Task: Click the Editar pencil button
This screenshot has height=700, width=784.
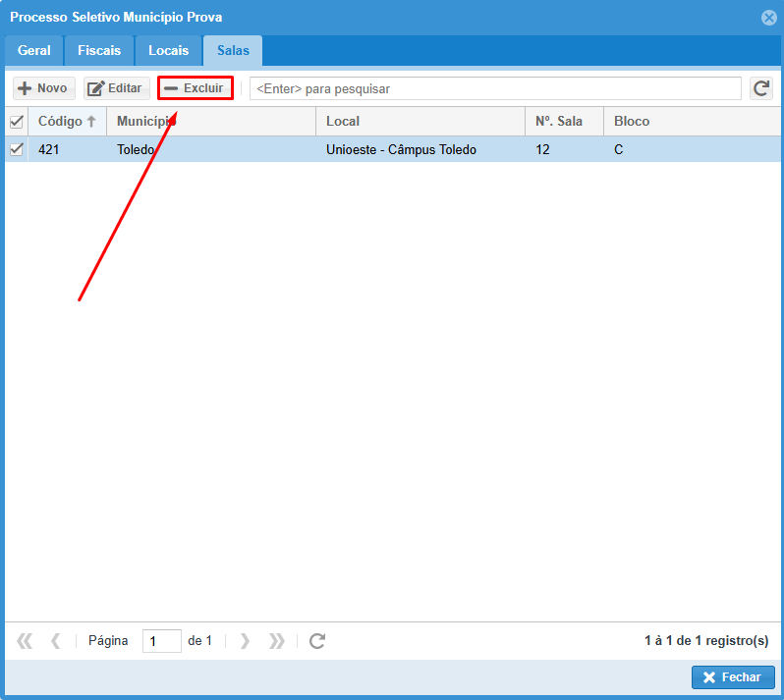Action: point(116,88)
